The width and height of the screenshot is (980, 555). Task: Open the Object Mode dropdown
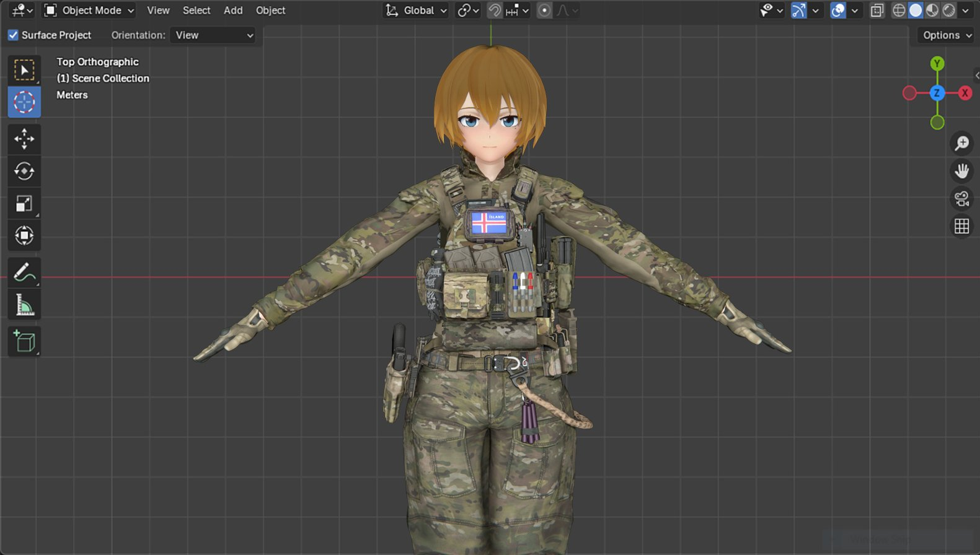click(x=90, y=11)
